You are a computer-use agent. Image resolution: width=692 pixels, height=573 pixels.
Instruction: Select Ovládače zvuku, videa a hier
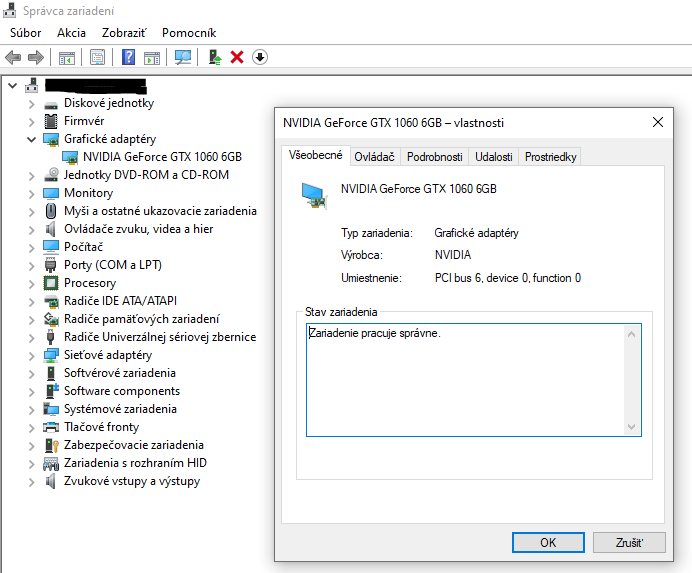coord(139,229)
